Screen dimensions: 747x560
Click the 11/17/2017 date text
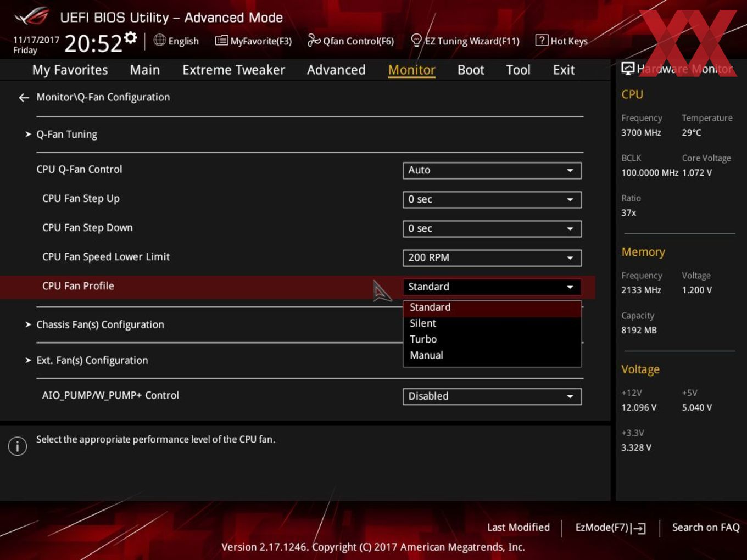point(36,40)
